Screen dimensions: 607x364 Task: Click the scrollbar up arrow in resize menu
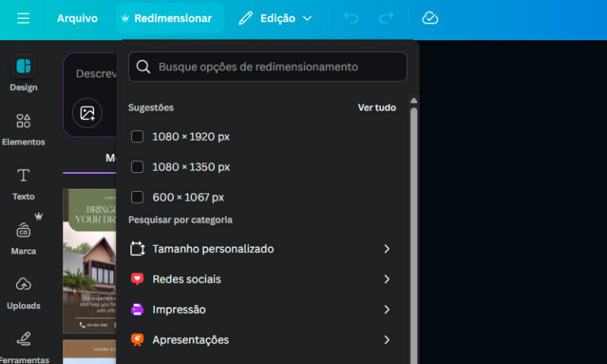click(x=414, y=100)
